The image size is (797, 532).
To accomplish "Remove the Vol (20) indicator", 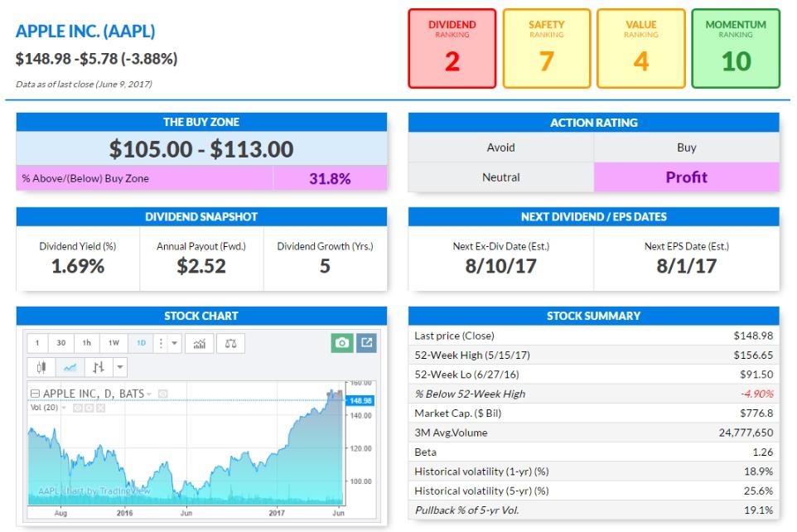I will tap(100, 408).
